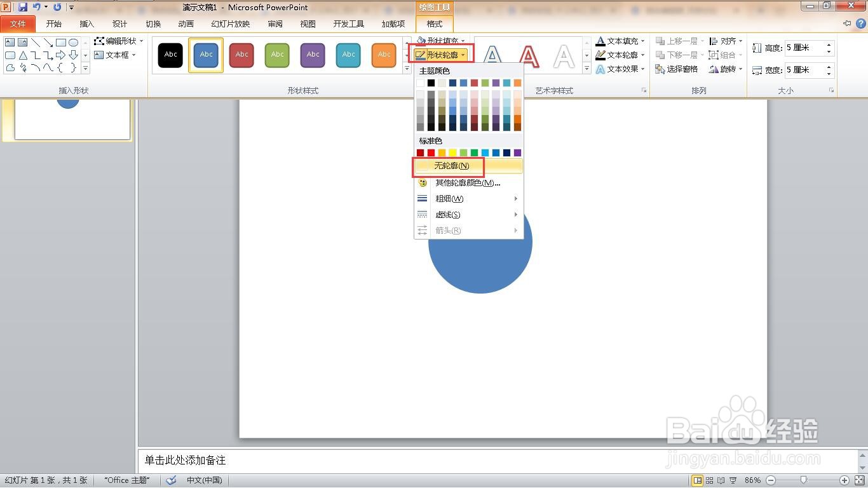This screenshot has height=488, width=868.
Task: Choose the left brace shape
Action: pos(61,68)
